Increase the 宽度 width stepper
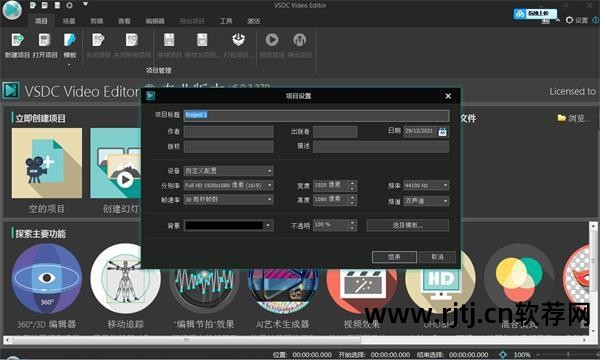 coord(352,183)
